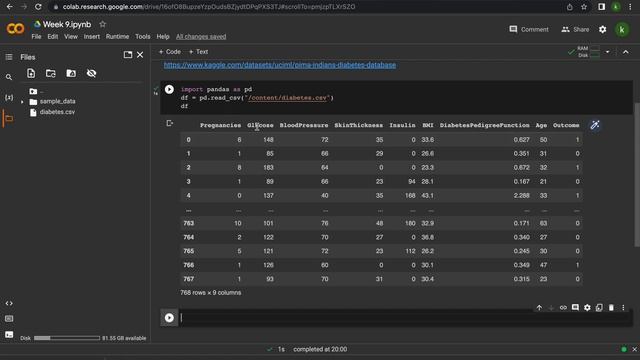Open the Runtime menu
Screen dimensions: 640x360
117,37
